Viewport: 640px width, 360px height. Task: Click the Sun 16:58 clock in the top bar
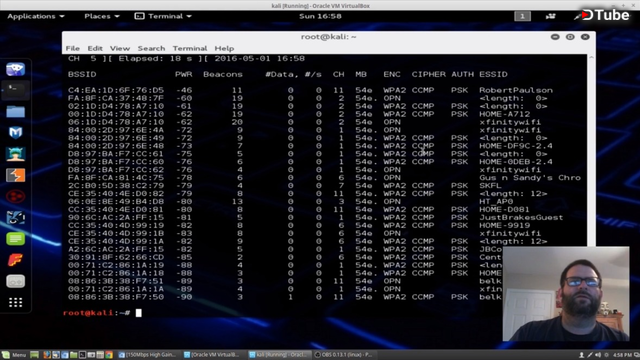click(320, 16)
